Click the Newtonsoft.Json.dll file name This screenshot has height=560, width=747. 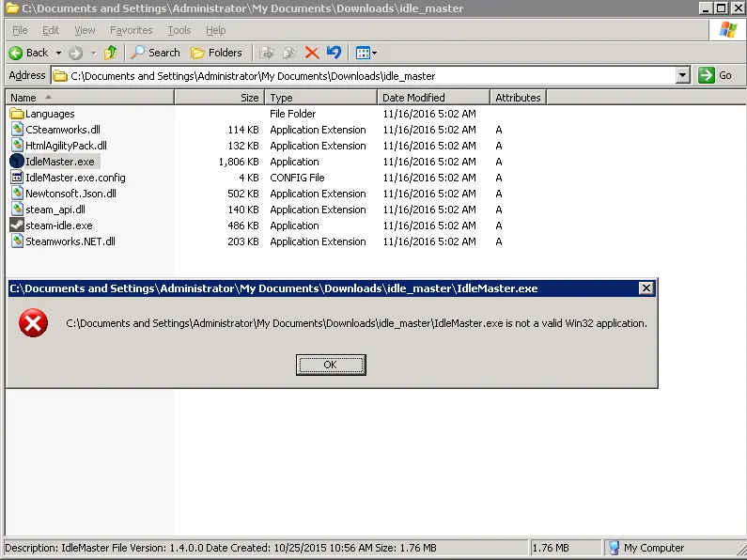(71, 194)
